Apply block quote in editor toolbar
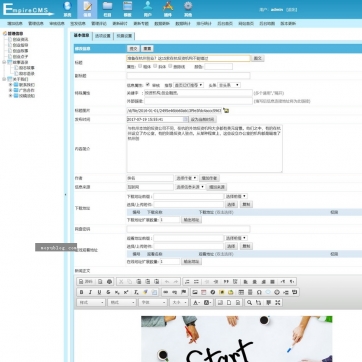 tap(226, 282)
